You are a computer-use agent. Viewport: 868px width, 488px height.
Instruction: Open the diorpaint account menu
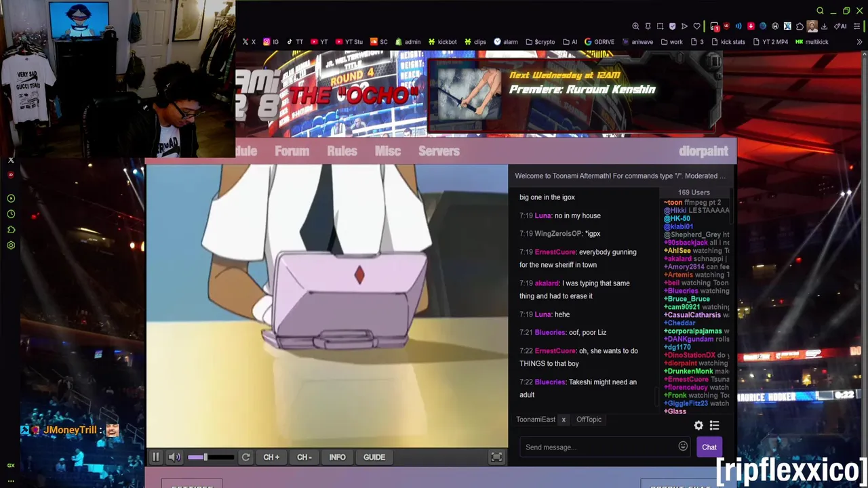point(703,151)
